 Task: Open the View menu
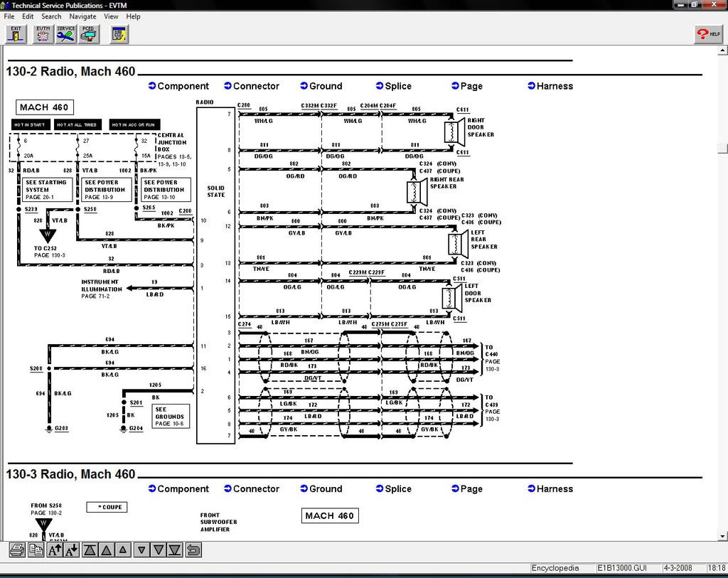coord(110,16)
